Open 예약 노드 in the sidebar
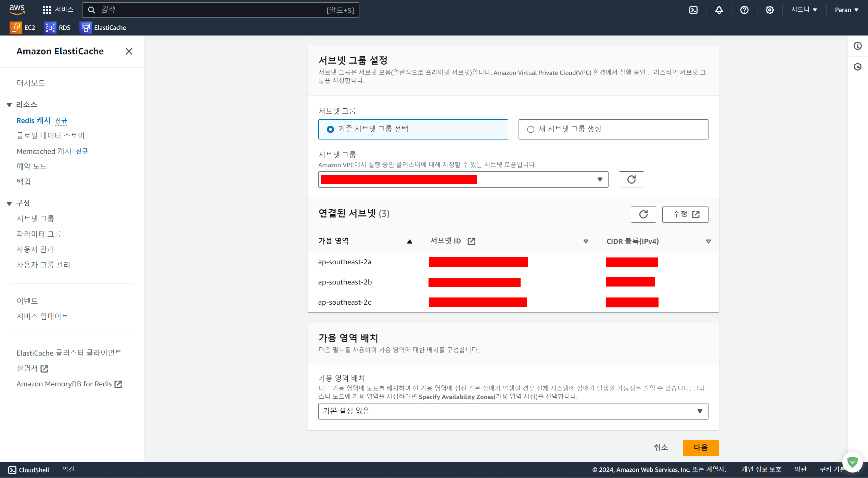 point(32,167)
